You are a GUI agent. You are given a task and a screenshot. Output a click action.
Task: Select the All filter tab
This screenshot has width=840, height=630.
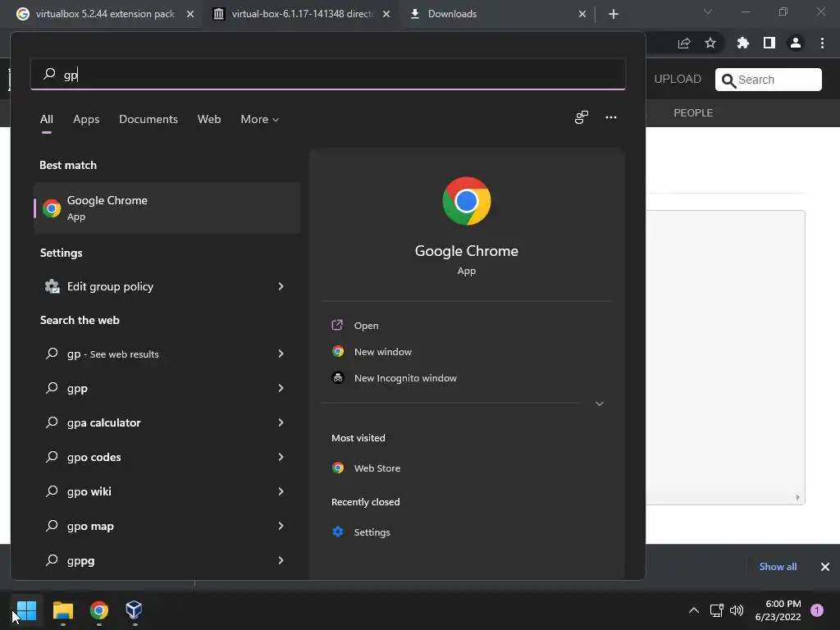tap(47, 119)
